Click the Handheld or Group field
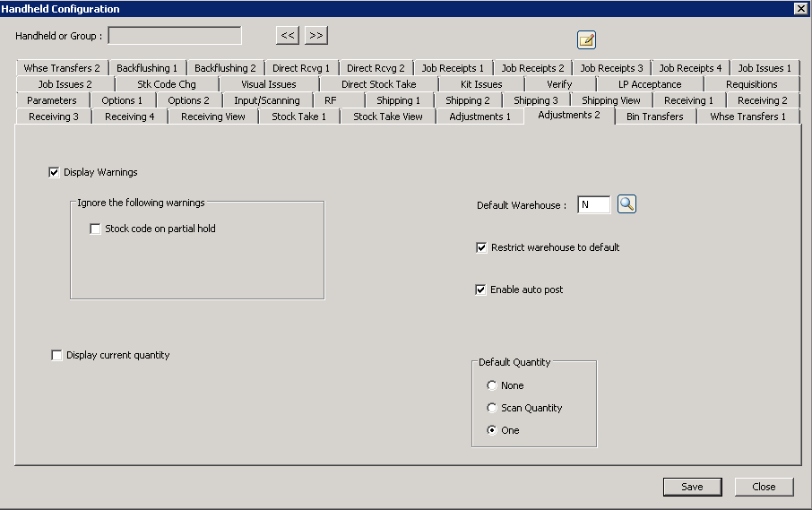Screen dimensions: 812x510 [x=174, y=36]
